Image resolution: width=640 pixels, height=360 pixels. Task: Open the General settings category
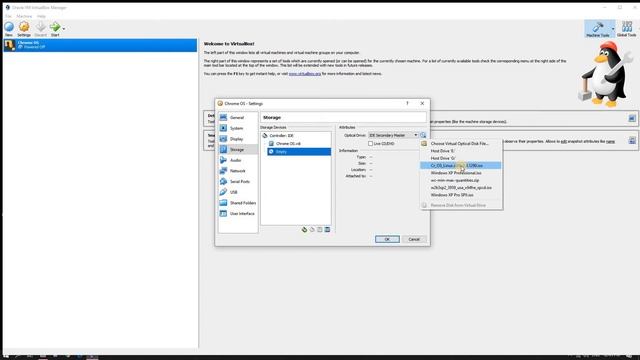(x=238, y=118)
